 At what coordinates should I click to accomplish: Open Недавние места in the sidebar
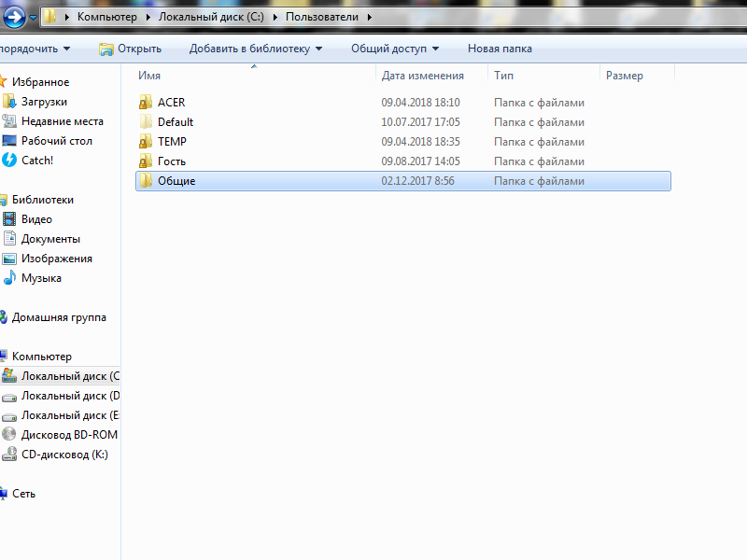[63, 121]
